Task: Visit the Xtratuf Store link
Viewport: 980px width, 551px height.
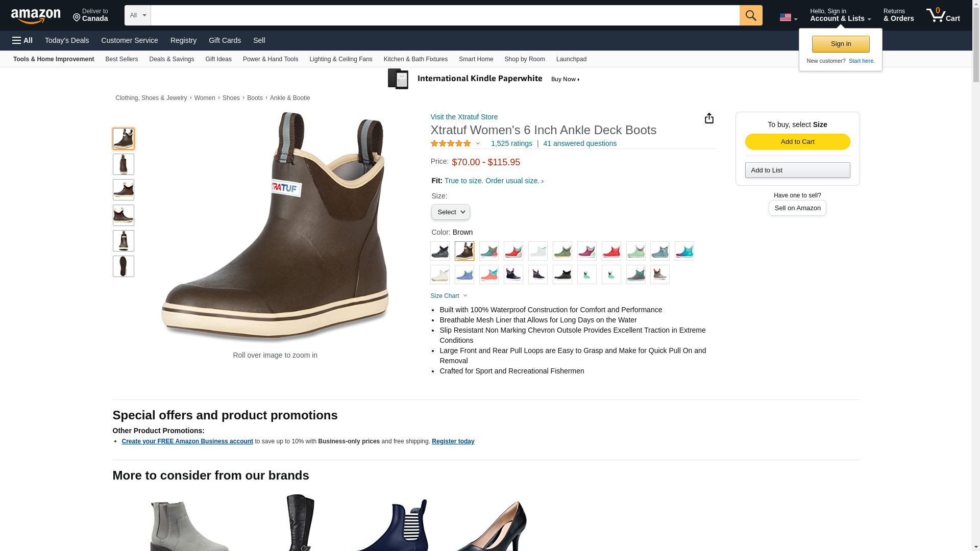Action: click(x=464, y=117)
